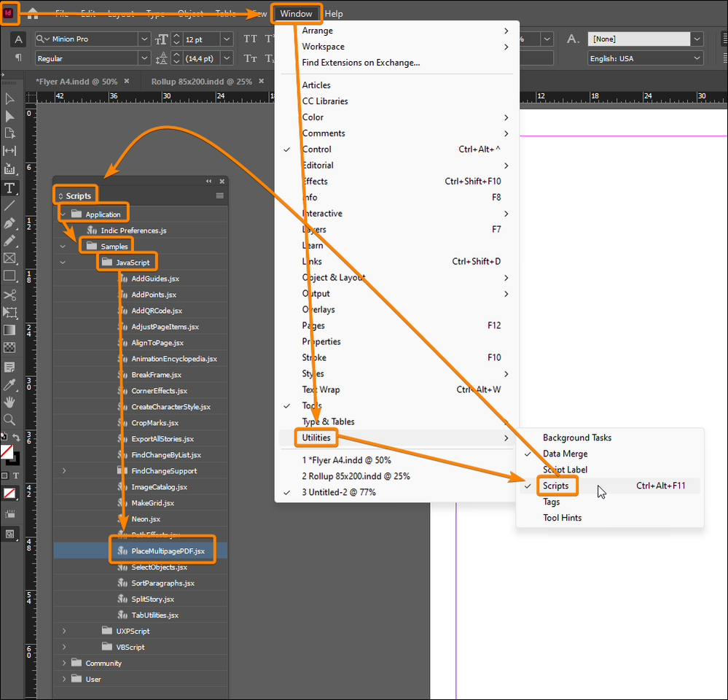The width and height of the screenshot is (728, 700).
Task: Collapse the Scripts panel with double arrows
Action: (209, 181)
